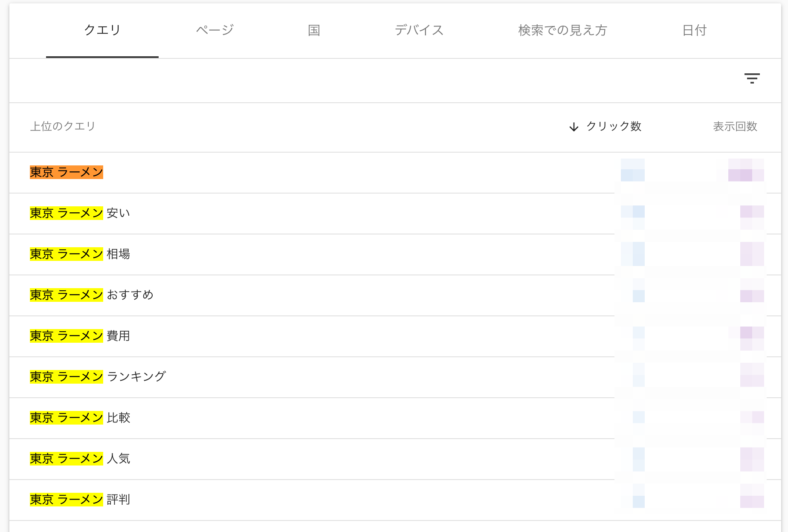Select the highlighted 東京 ラーメン query

pos(66,173)
